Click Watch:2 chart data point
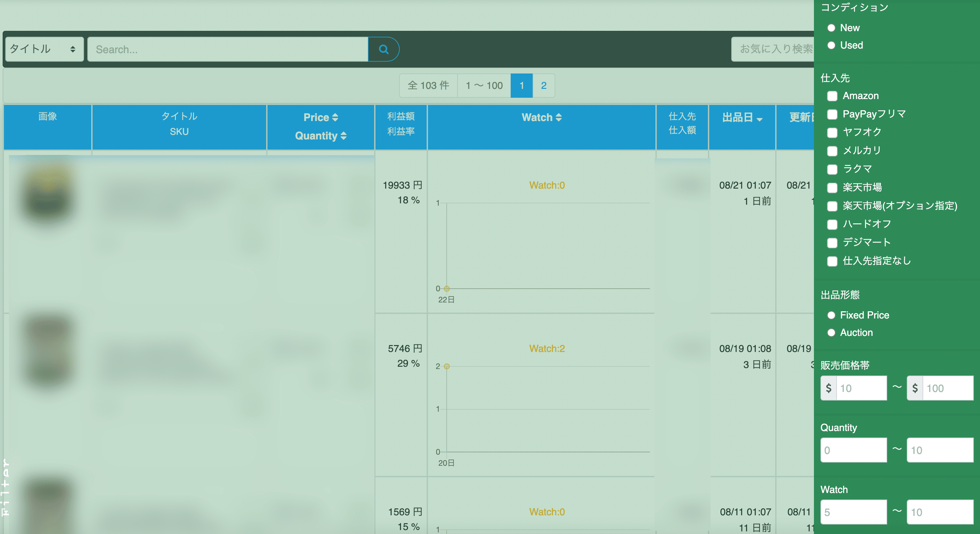This screenshot has width=980, height=534. (x=447, y=366)
